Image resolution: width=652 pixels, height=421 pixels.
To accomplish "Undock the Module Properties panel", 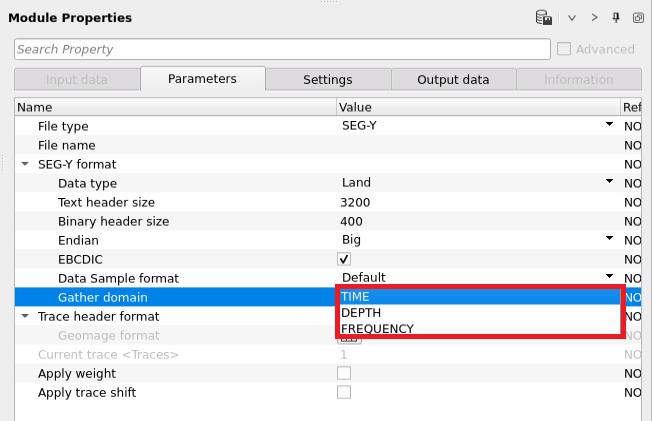I will point(637,17).
